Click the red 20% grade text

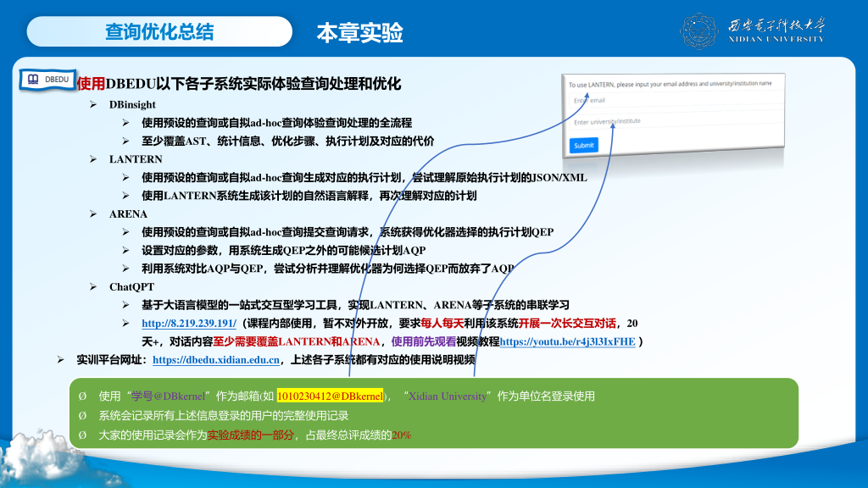click(401, 435)
